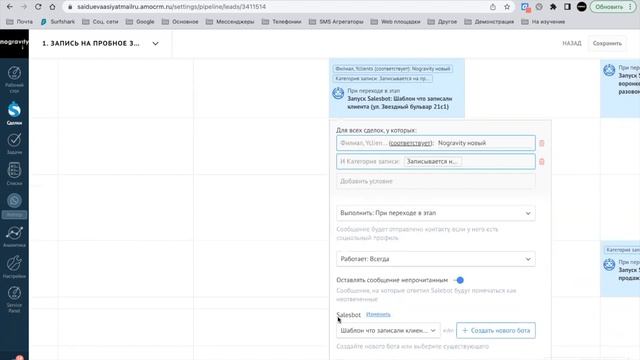Viewport: 640px width, 360px height.
Task: Open Рабочий стол in sidebar
Action: click(14, 79)
